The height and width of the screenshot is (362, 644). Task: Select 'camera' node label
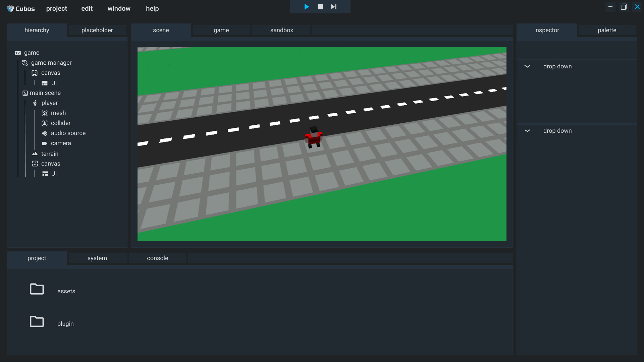(61, 143)
